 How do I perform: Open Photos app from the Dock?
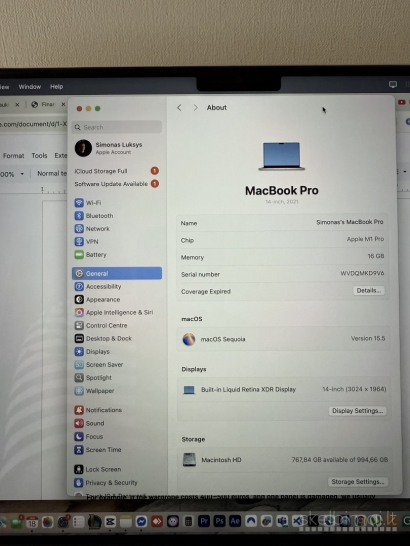(48, 522)
